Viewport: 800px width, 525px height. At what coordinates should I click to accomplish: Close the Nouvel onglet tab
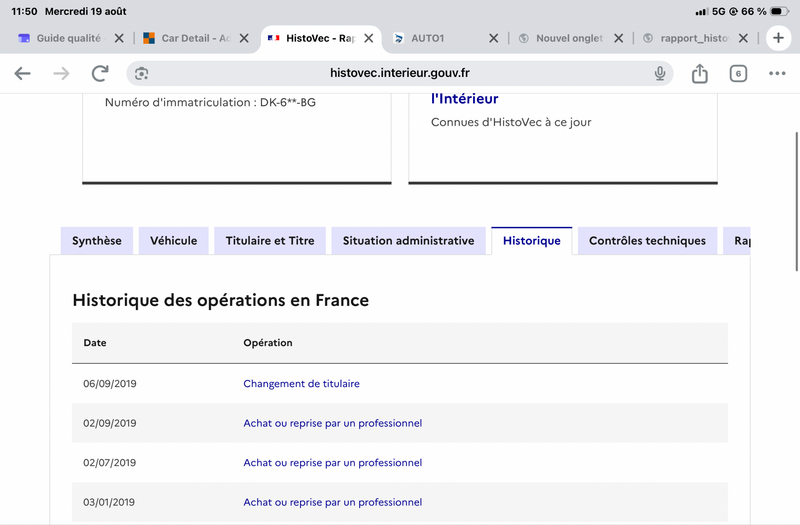[618, 38]
